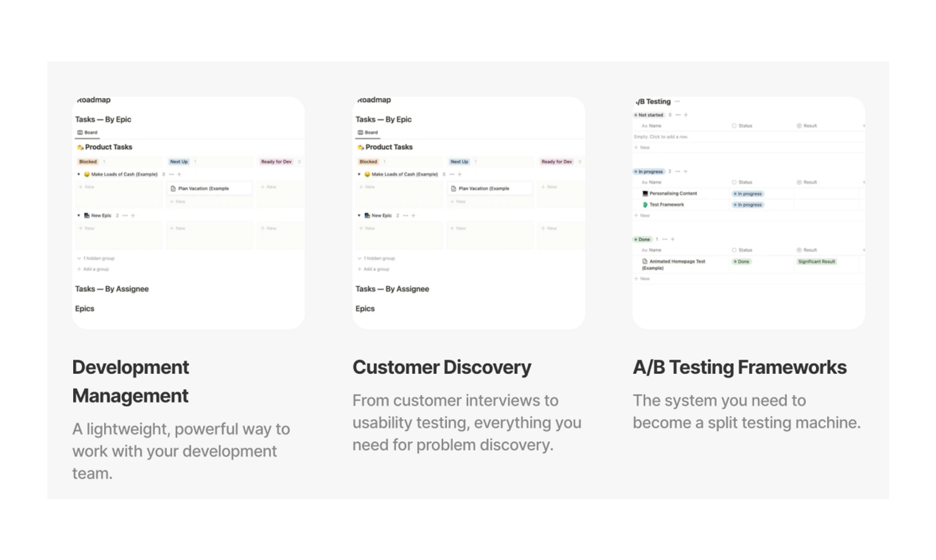Collapse Make Loads of Cash in Customer Discovery preview

tap(359, 175)
